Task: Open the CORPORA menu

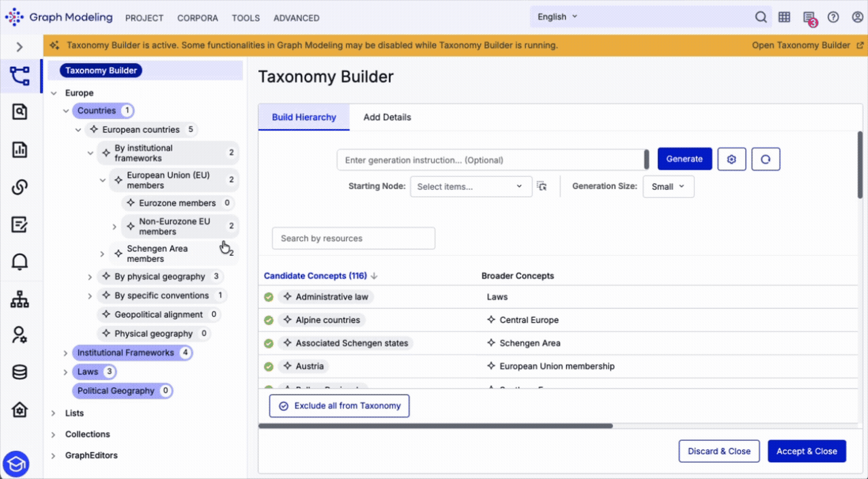Action: [x=197, y=18]
